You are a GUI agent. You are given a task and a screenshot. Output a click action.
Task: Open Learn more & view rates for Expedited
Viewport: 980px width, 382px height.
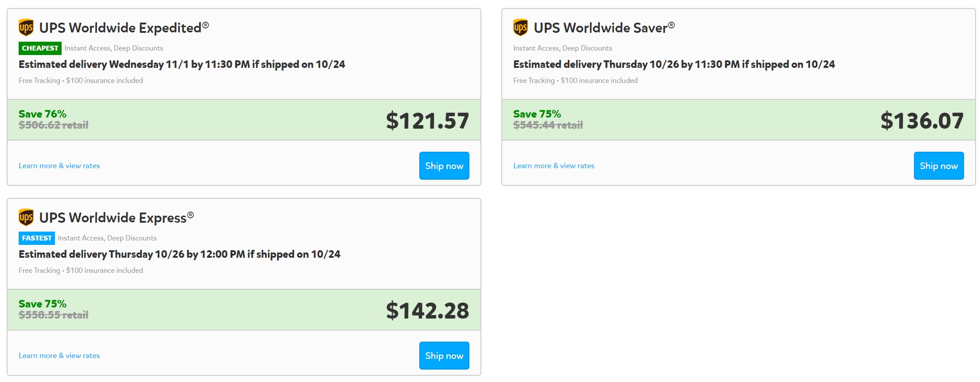click(x=59, y=165)
